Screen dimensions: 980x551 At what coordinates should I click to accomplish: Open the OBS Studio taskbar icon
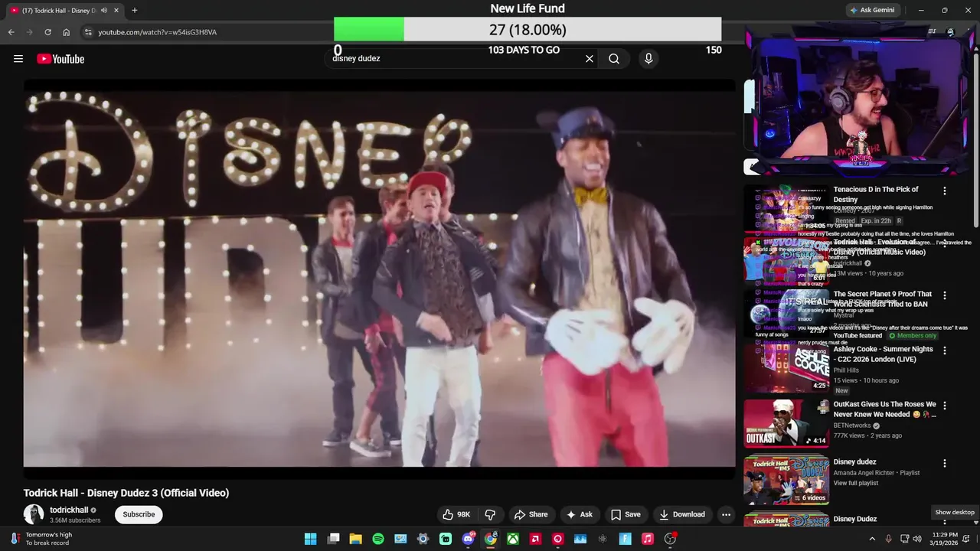click(670, 539)
